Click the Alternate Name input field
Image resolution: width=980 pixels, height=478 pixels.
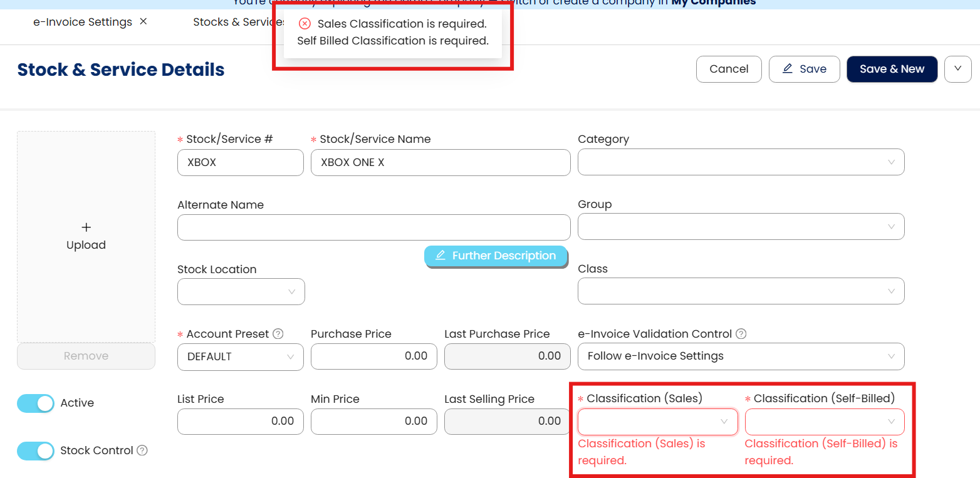click(x=373, y=227)
